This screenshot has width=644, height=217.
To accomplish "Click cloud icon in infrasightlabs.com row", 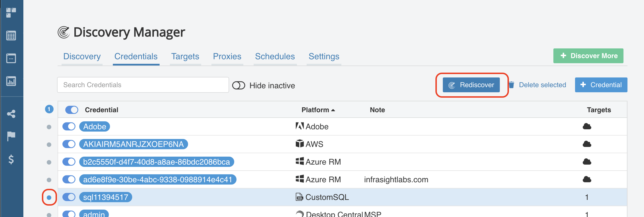I will click(587, 179).
